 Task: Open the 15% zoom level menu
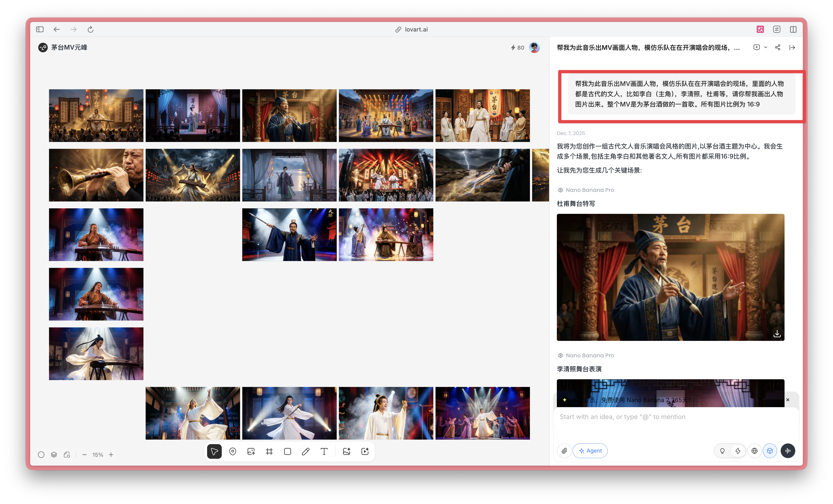coord(98,455)
